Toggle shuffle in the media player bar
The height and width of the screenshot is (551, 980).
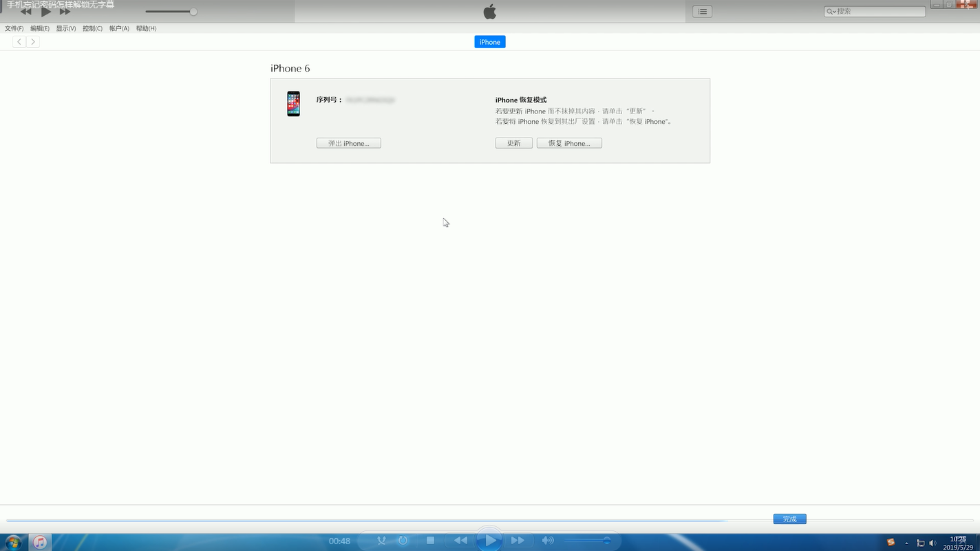tap(381, 541)
